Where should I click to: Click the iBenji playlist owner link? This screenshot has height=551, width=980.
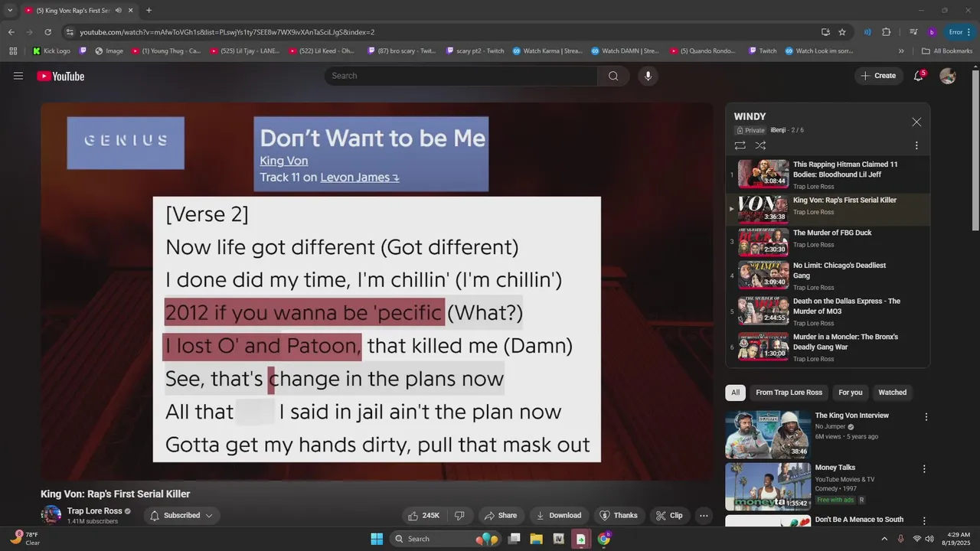pos(777,130)
